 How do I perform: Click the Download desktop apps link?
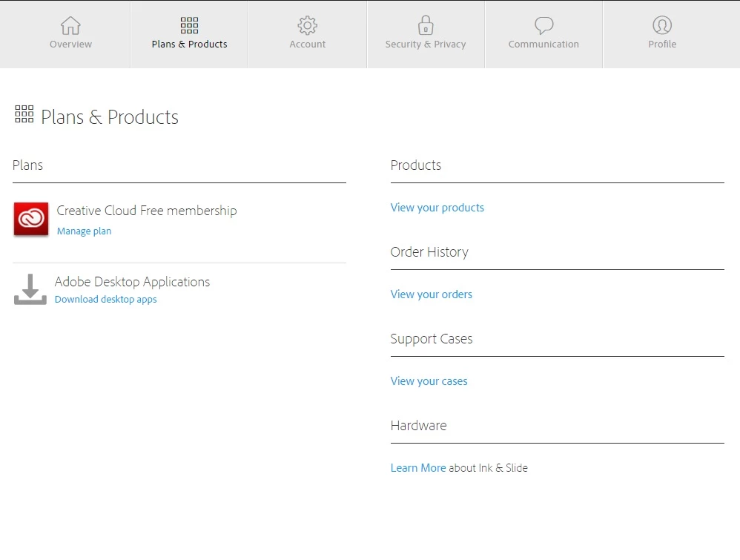coord(105,300)
